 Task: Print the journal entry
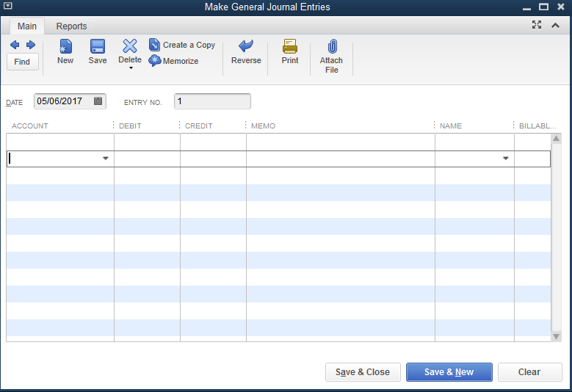pyautogui.click(x=290, y=52)
